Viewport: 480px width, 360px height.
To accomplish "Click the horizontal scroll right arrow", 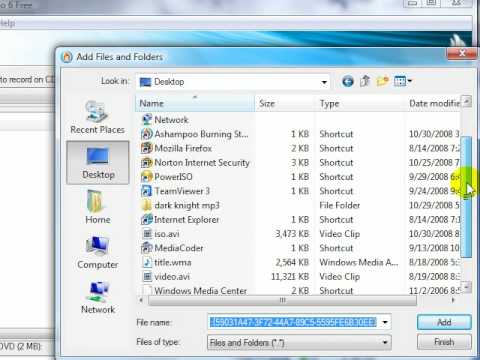I will coord(453,300).
